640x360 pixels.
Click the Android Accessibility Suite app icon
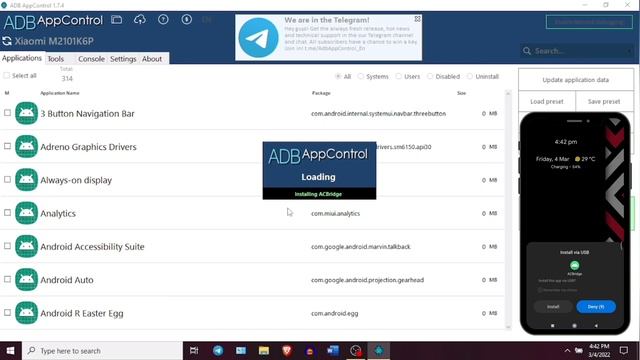(27, 246)
